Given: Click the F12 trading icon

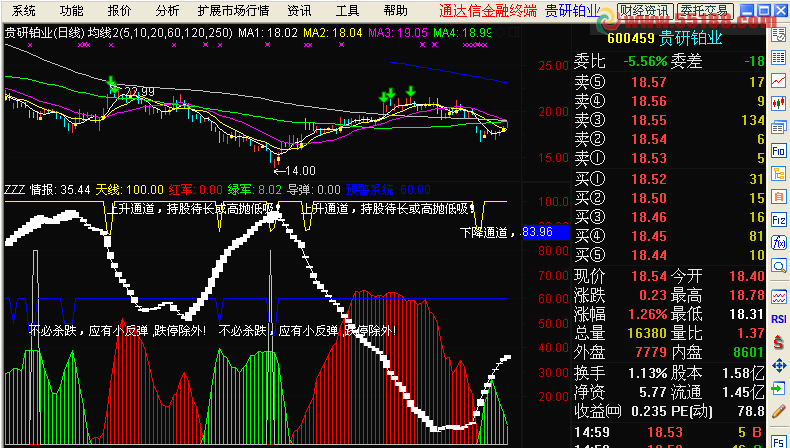Looking at the screenshot, I should point(779,219).
